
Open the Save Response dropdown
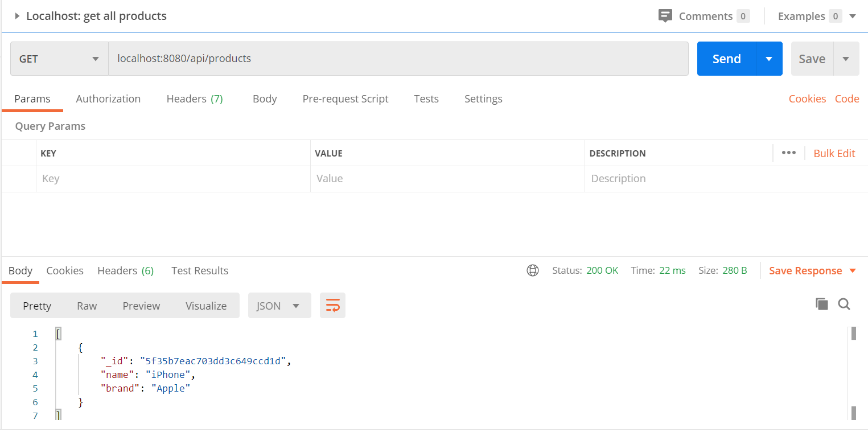(x=812, y=270)
